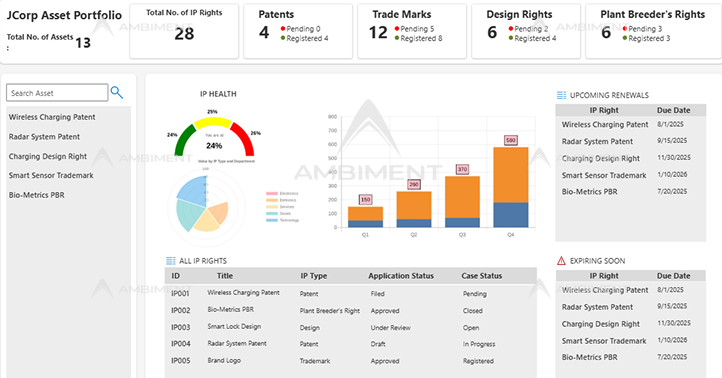Click the Filed status in IP001 row
The image size is (722, 378).
point(378,294)
